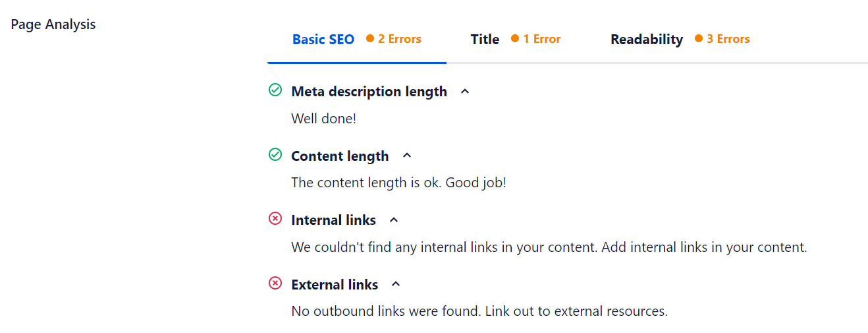Switch to the Title tab
Viewport: 868px width, 333px height.
point(485,40)
